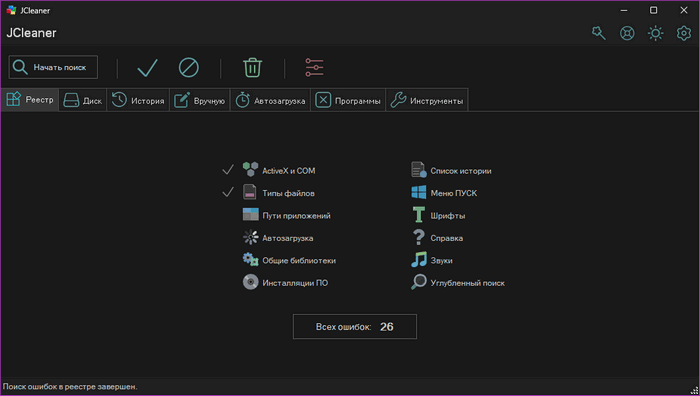Click the Меню ПУСК Windows logo icon
The height and width of the screenshot is (396, 700).
pyautogui.click(x=419, y=192)
